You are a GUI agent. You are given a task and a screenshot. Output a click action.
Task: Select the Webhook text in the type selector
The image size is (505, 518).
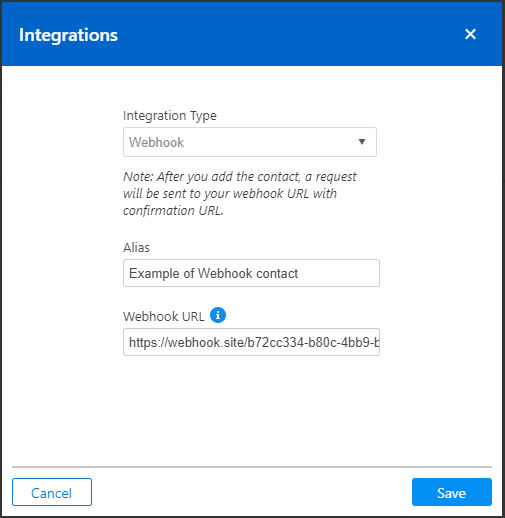pos(156,142)
